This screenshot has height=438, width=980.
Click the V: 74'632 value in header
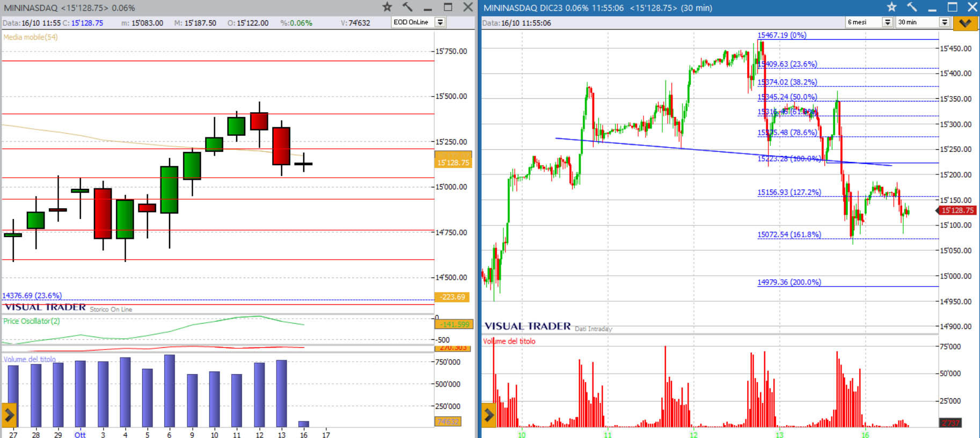pos(355,23)
